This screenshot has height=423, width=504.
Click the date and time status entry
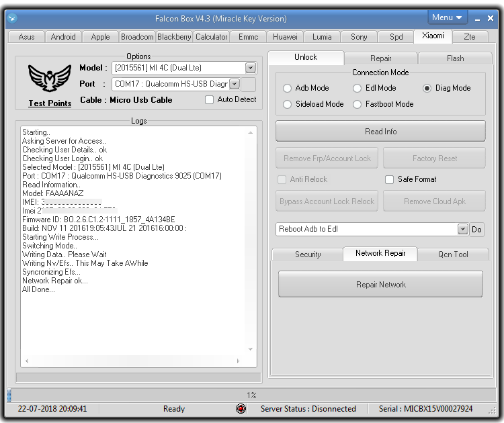pos(52,408)
